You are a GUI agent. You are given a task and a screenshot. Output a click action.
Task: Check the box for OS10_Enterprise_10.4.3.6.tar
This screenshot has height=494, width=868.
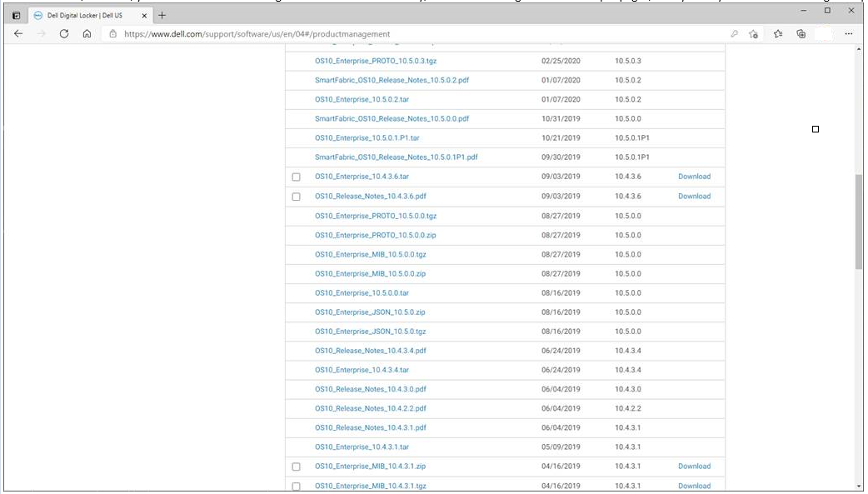[x=297, y=177]
